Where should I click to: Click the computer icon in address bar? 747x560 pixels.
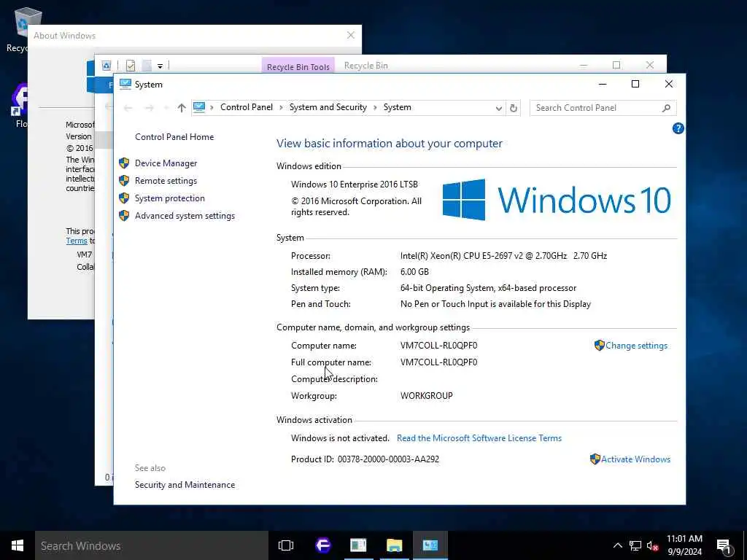point(199,108)
